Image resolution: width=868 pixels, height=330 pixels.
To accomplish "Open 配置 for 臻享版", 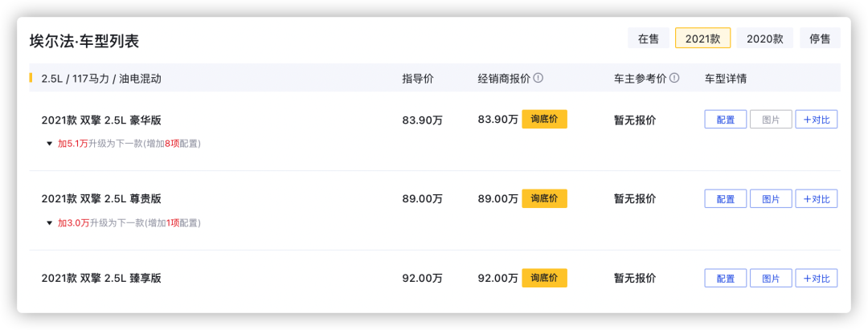I will click(x=726, y=278).
